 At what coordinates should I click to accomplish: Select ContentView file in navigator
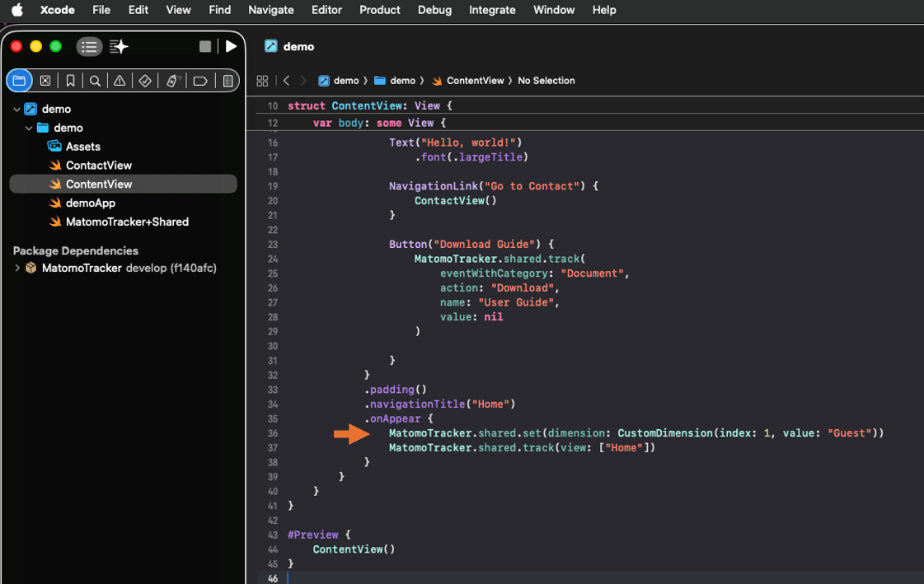pyautogui.click(x=123, y=185)
